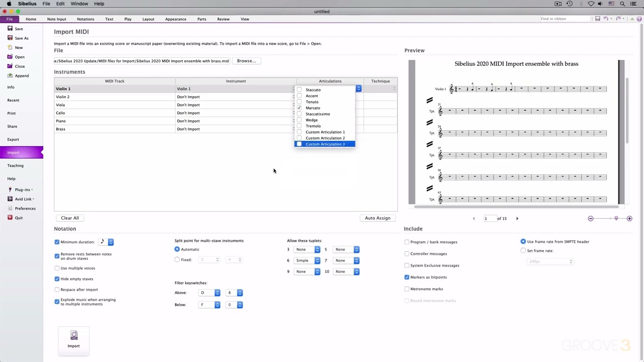
Task: Click the New document icon
Action: pos(10,47)
